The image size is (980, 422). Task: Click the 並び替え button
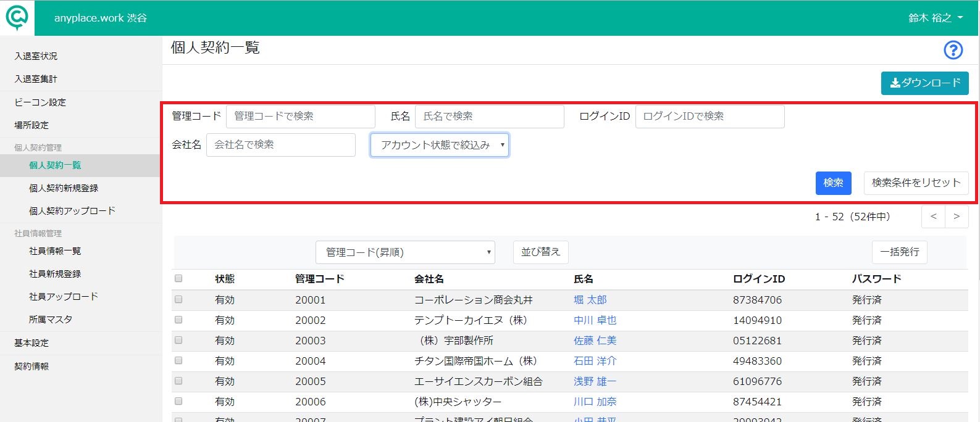coord(541,252)
